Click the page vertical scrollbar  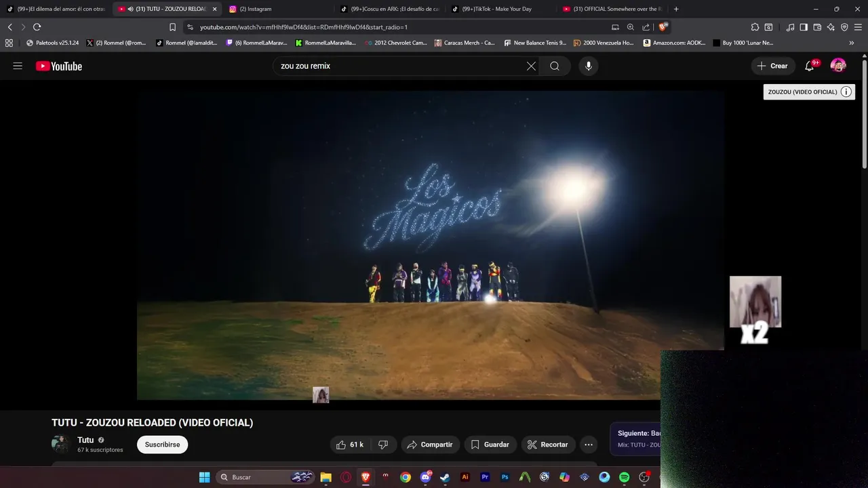[x=864, y=114]
